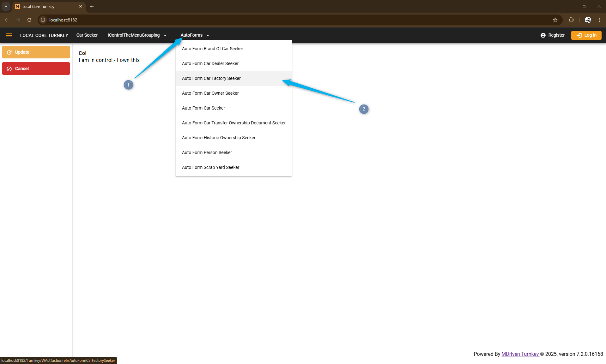View site information icon in address bar
606x364 pixels.
click(43, 20)
